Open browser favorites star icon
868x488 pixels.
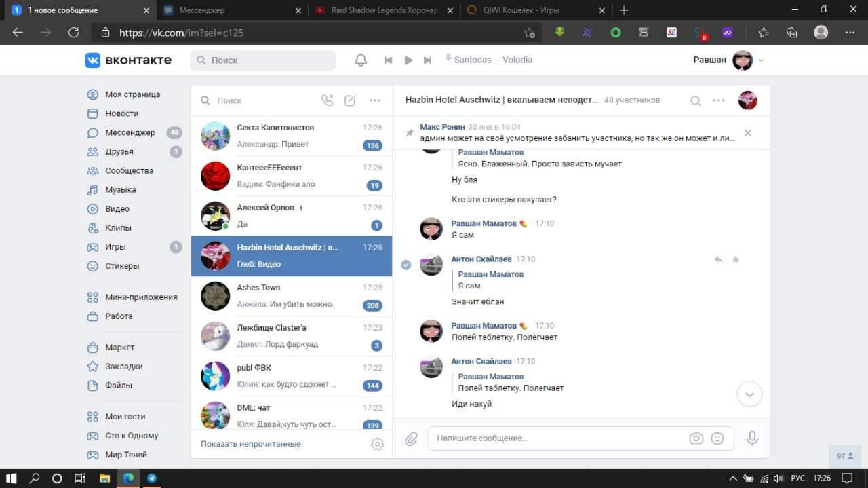coord(764,33)
